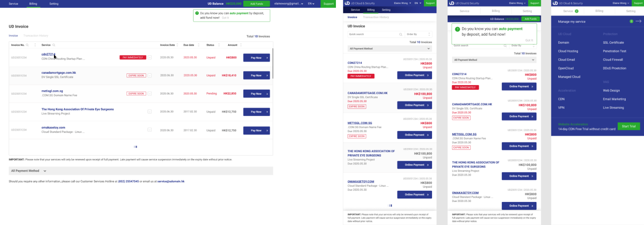Screen dimensions: 644x225
Task: Expand All Payment Method bar in desktop view
Action: [45, 171]
